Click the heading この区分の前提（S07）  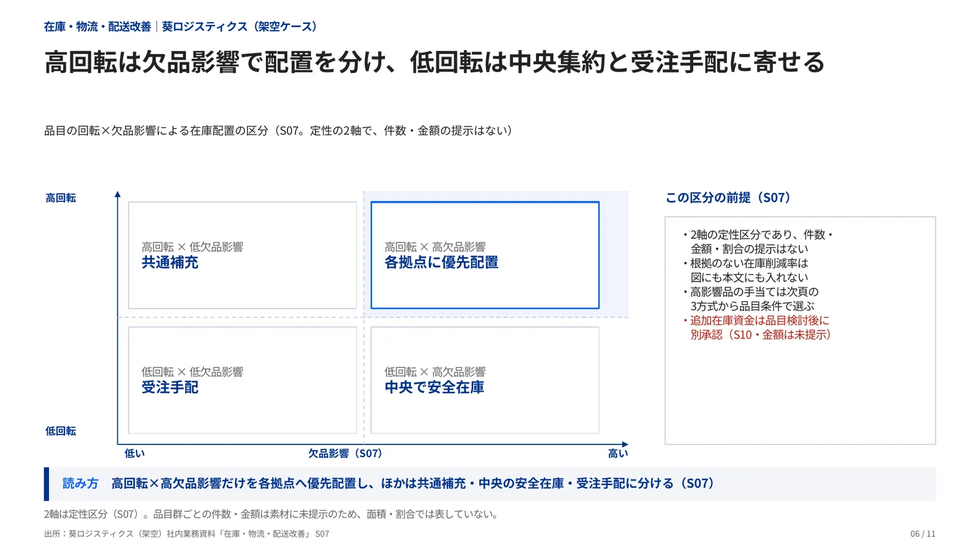pyautogui.click(x=728, y=198)
